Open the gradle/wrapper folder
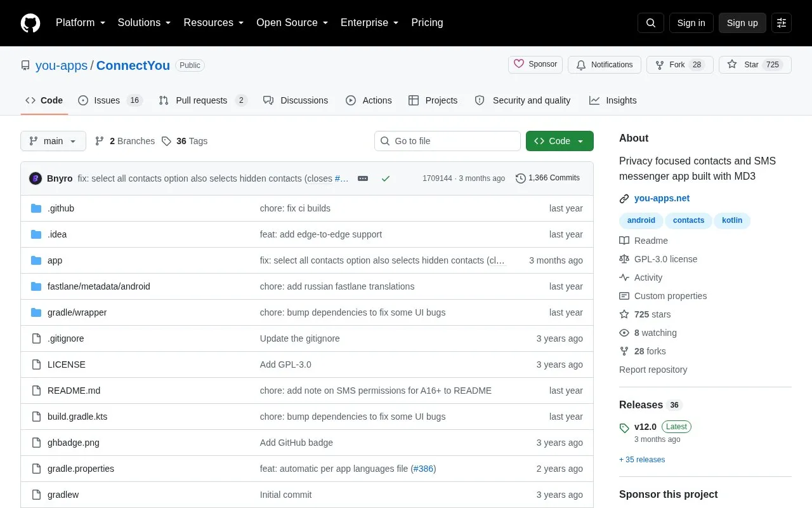This screenshot has width=812, height=508. click(77, 312)
